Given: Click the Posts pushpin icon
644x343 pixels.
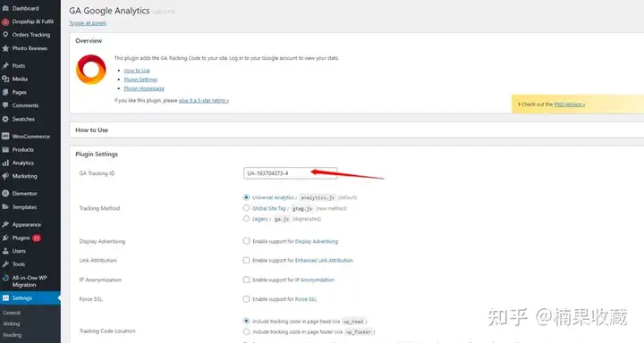Looking at the screenshot, I should pos(5,65).
